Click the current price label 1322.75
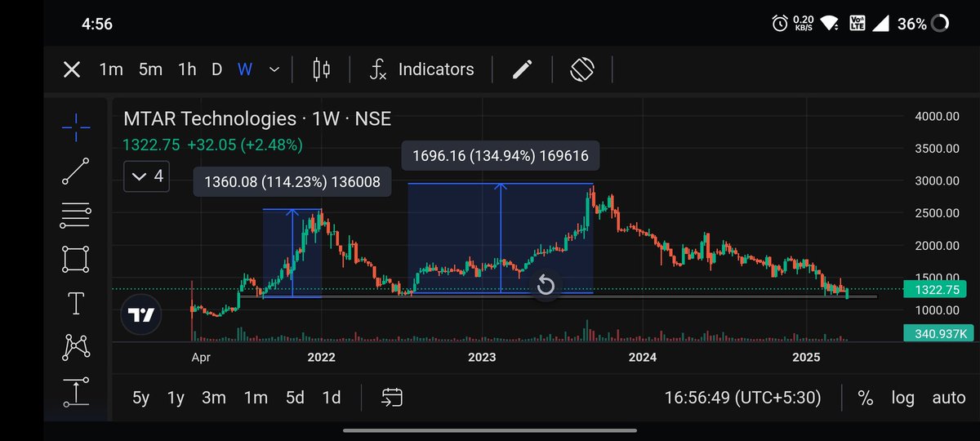The image size is (980, 441). click(x=935, y=289)
